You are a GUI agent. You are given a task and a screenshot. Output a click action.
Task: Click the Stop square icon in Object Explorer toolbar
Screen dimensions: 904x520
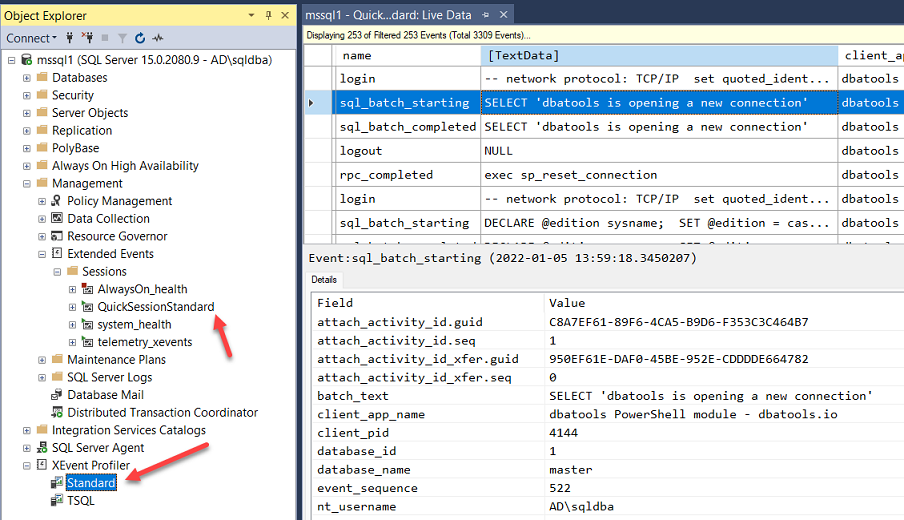(105, 38)
